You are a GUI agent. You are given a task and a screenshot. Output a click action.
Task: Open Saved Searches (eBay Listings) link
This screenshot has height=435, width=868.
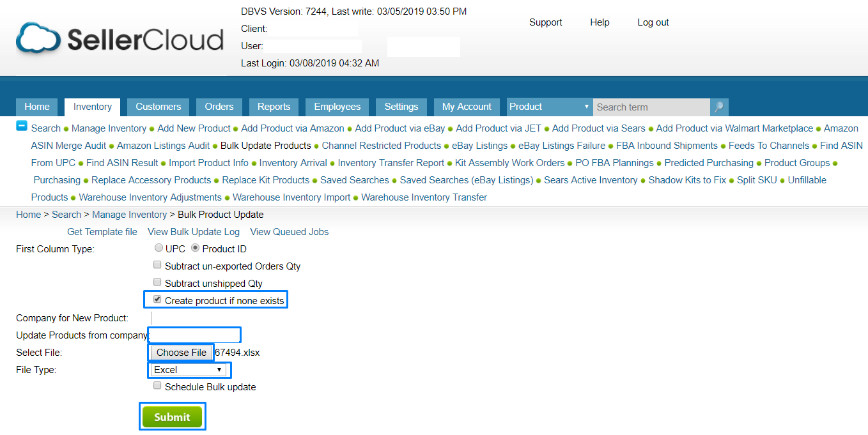[467, 180]
